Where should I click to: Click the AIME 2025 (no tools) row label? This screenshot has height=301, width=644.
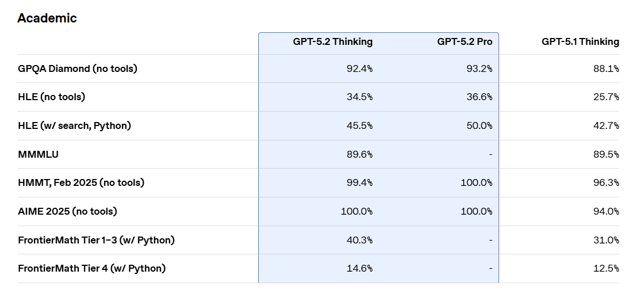[x=67, y=211]
